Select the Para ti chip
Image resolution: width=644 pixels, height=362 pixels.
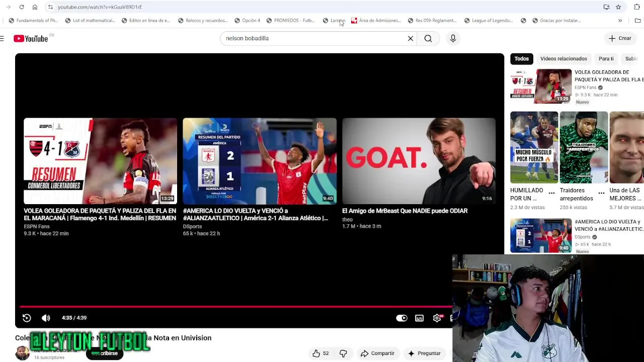[606, 59]
